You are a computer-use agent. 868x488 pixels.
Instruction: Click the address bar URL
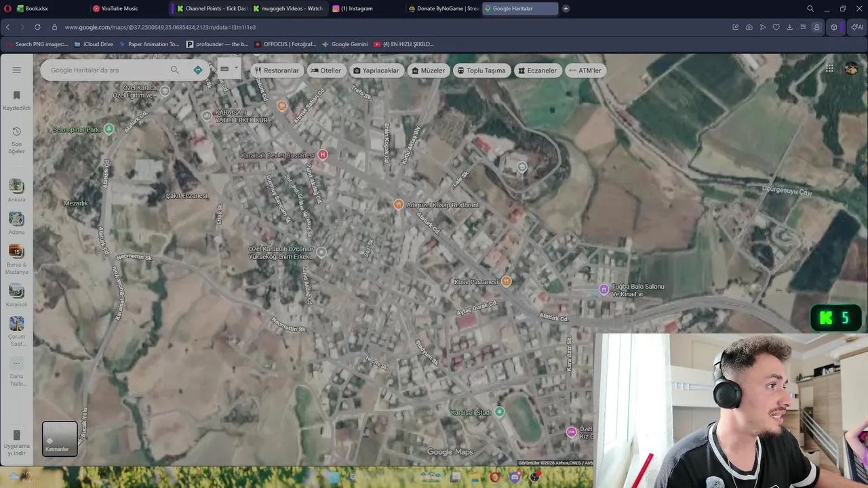160,27
